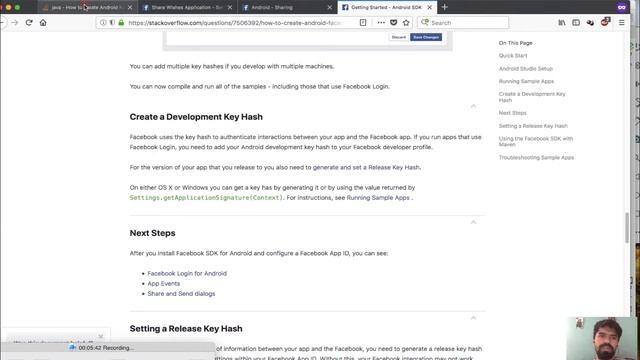Bookmark this page with the star

pyautogui.click(x=406, y=22)
